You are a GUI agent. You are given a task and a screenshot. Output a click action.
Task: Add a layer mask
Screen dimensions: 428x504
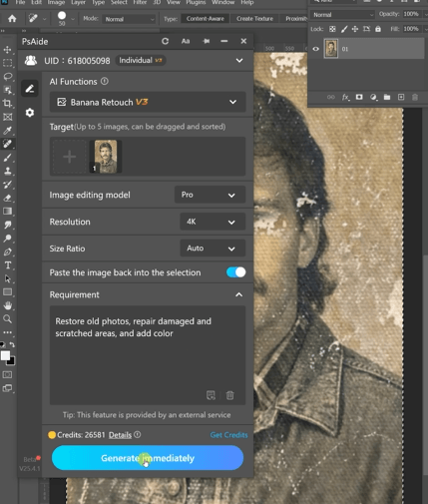click(x=359, y=97)
